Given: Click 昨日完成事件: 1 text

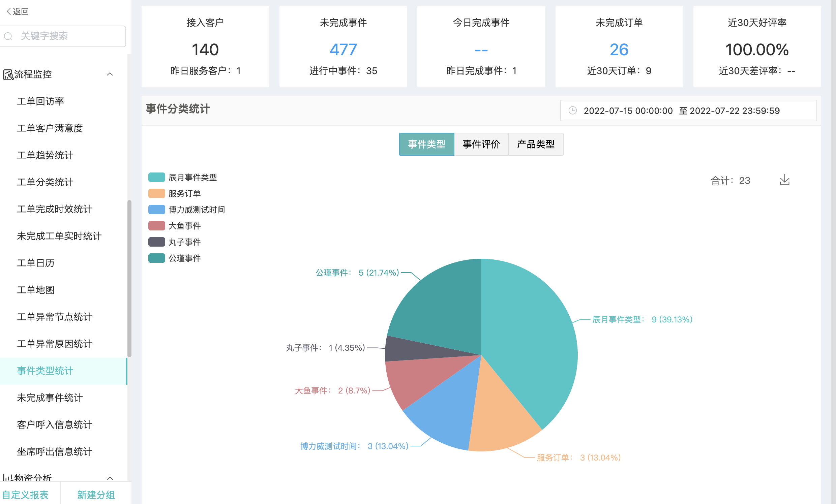Looking at the screenshot, I should point(481,71).
